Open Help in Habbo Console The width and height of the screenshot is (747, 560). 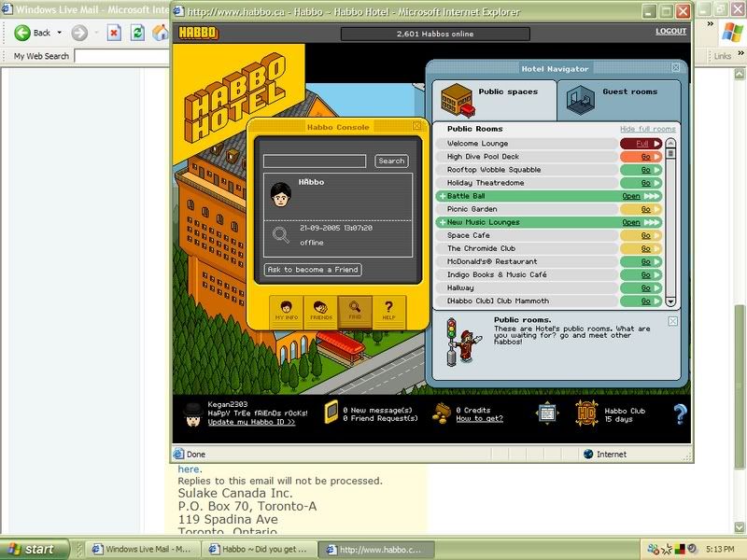point(389,311)
